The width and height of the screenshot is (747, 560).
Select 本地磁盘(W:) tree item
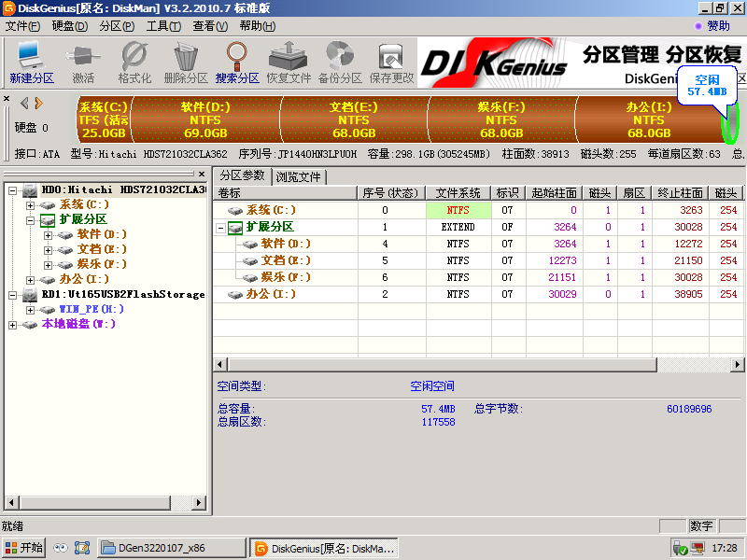(x=78, y=324)
